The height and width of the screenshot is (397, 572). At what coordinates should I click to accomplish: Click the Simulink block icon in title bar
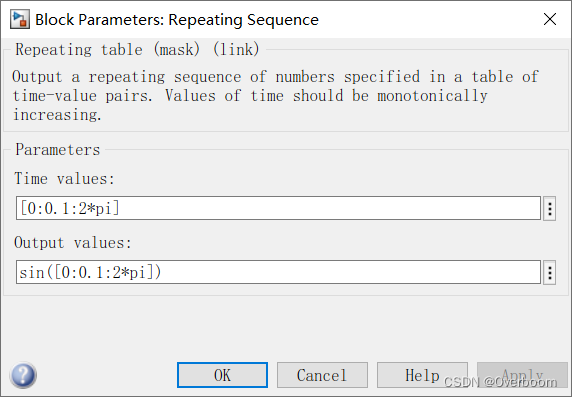19,19
